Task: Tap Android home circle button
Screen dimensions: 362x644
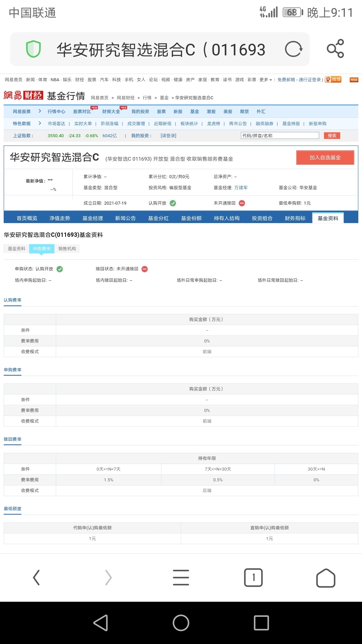Action: [181, 623]
